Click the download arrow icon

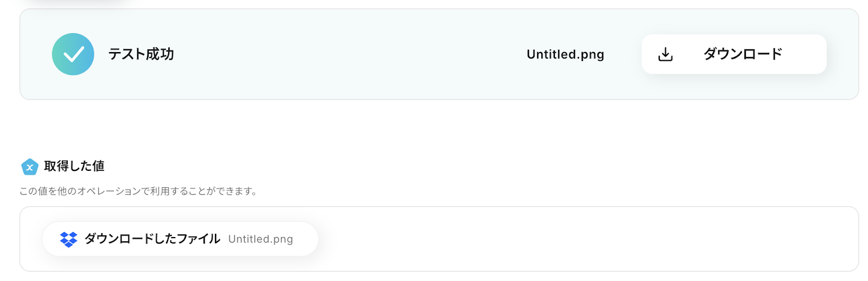point(665,54)
